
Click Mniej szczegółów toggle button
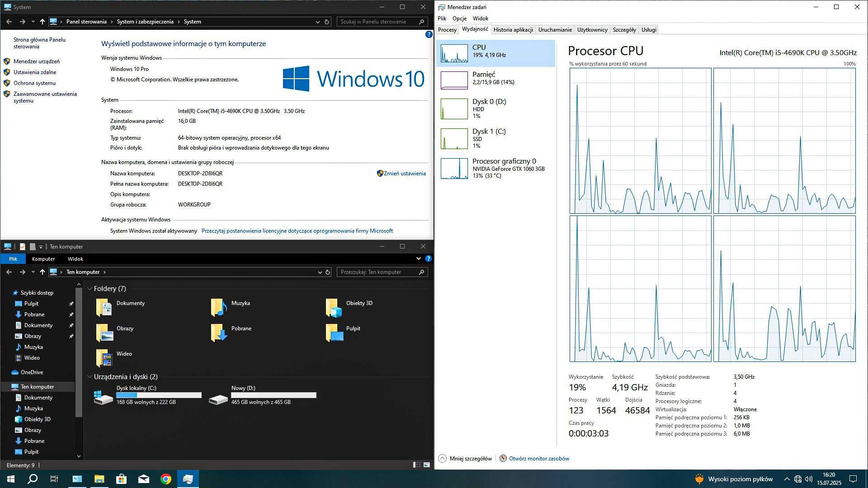(465, 459)
